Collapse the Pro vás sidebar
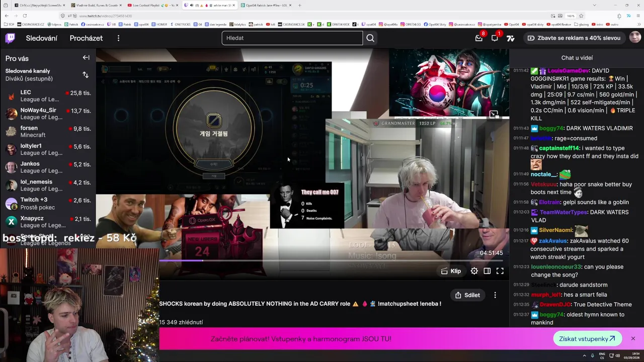The height and width of the screenshot is (362, 644). (x=86, y=58)
